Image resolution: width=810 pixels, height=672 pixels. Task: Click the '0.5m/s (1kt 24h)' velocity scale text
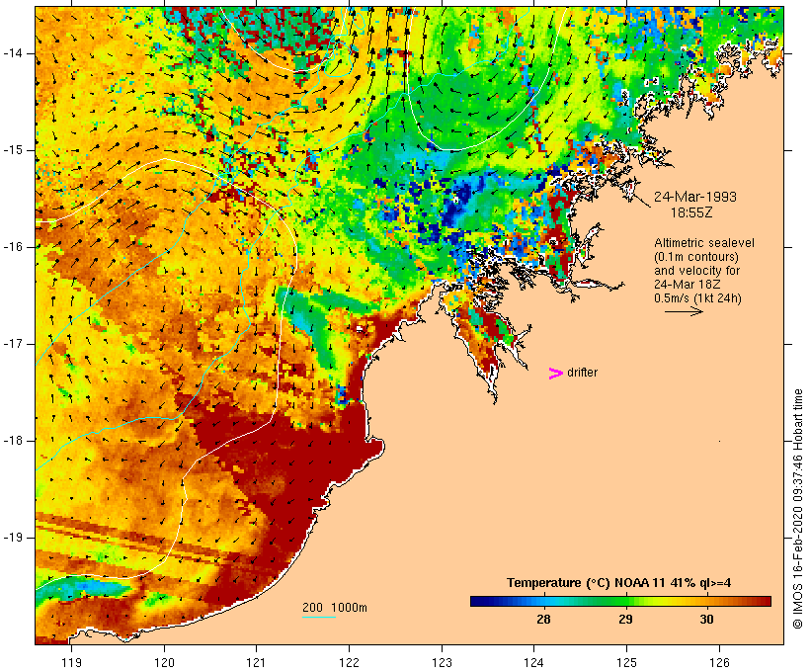697,298
